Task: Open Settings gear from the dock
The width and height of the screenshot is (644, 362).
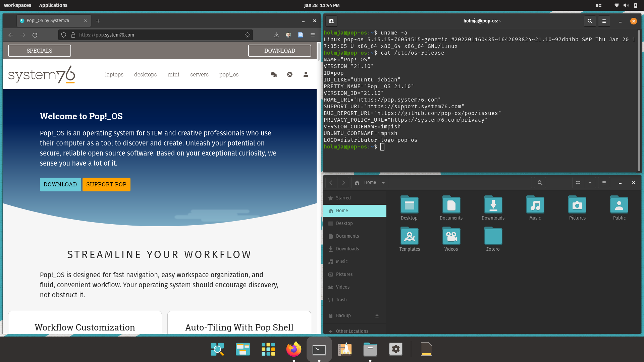Action: click(x=396, y=349)
